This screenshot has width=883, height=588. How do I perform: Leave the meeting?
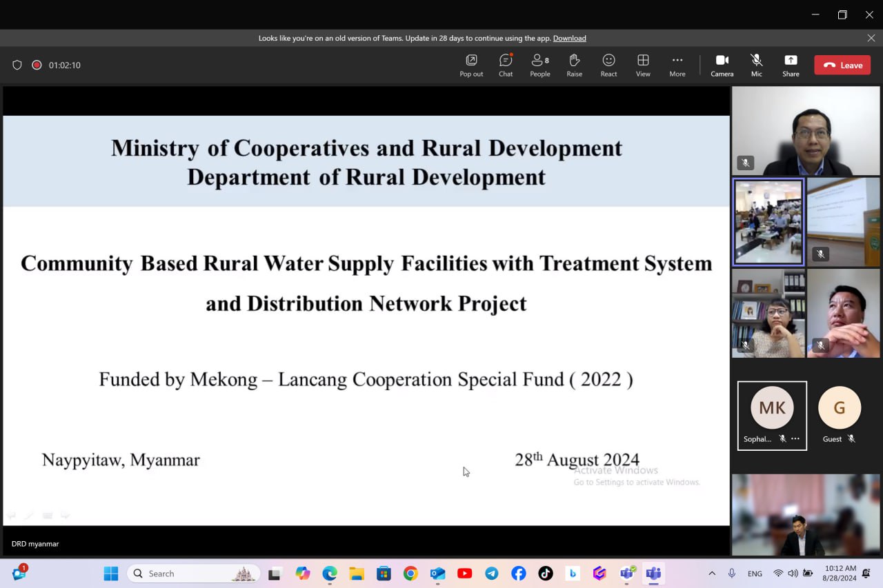coord(842,65)
